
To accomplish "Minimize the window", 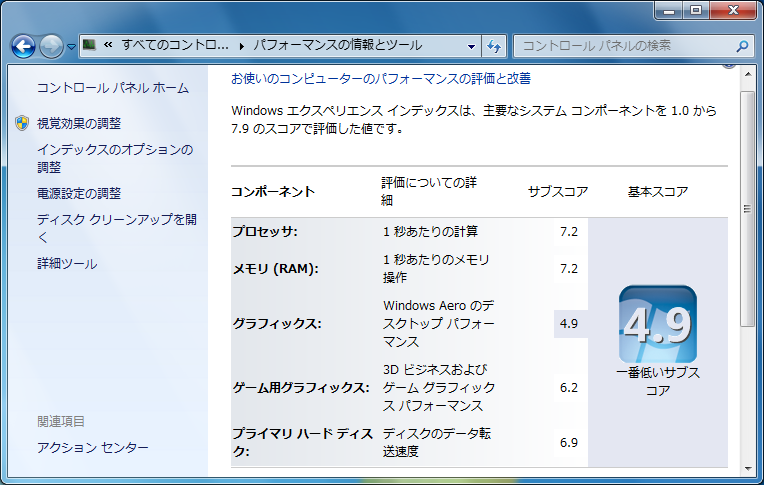I will 669,10.
